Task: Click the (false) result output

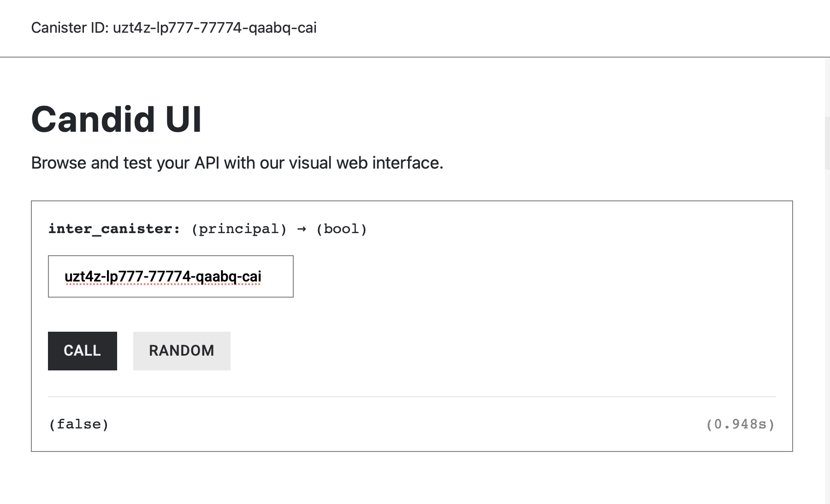Action: pyautogui.click(x=78, y=424)
